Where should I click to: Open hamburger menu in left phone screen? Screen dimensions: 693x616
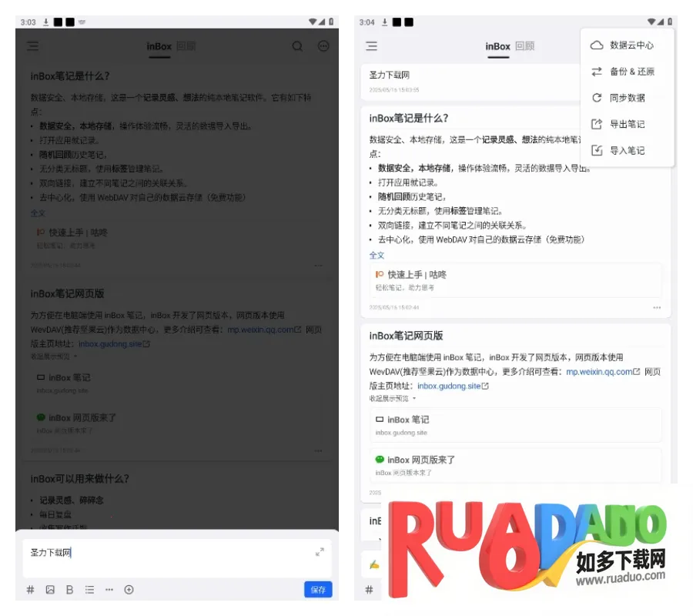[32, 46]
